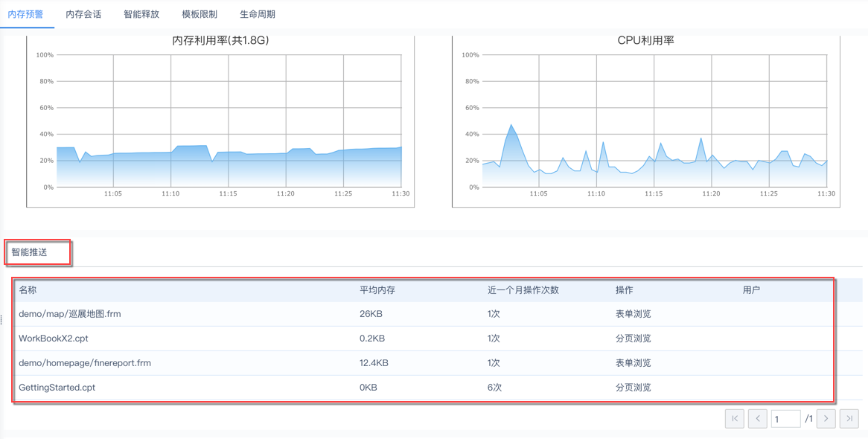Click 表单浏览 in the 巡展地图.frm row
The image size is (868, 439).
pyautogui.click(x=634, y=314)
